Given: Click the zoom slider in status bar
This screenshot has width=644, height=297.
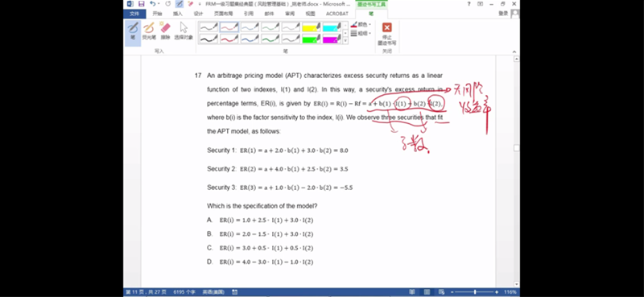Looking at the screenshot, I should 475,292.
